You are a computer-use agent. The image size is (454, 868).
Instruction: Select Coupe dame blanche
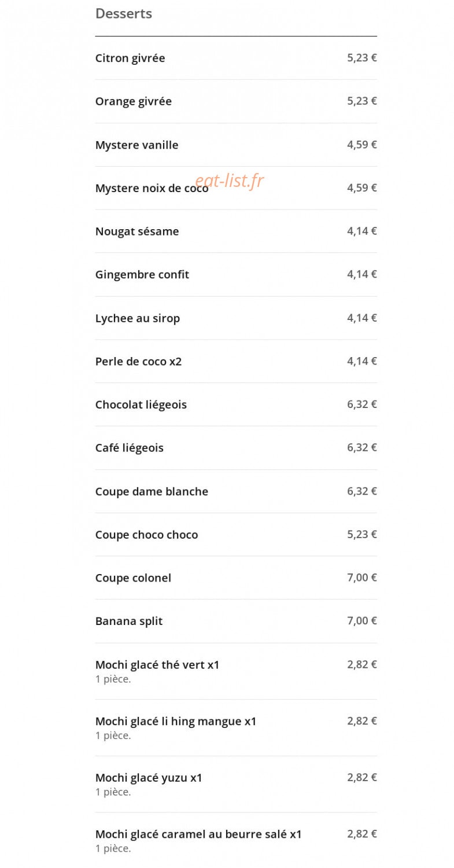[236, 491]
